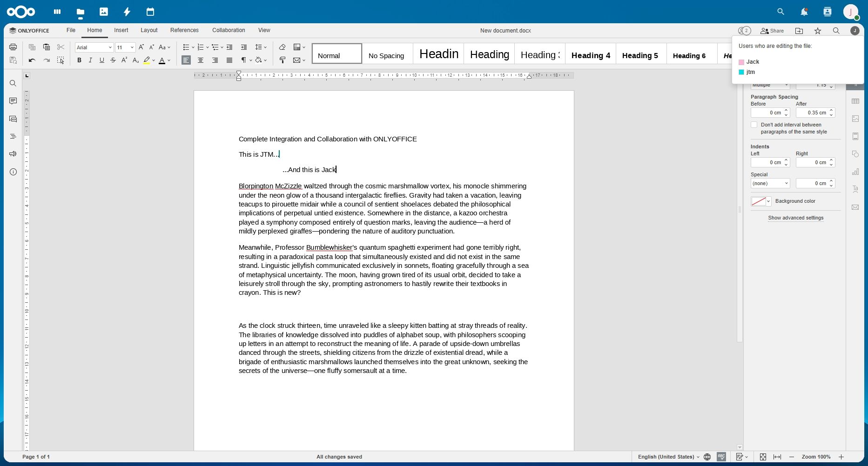Click the Clear style eraser icon
The image size is (868, 466).
(x=282, y=47)
